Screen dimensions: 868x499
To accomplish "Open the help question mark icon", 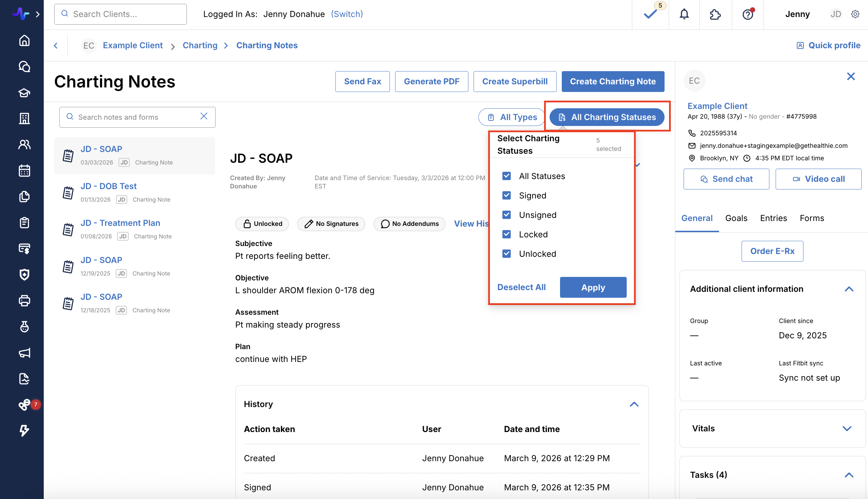I will pos(748,14).
